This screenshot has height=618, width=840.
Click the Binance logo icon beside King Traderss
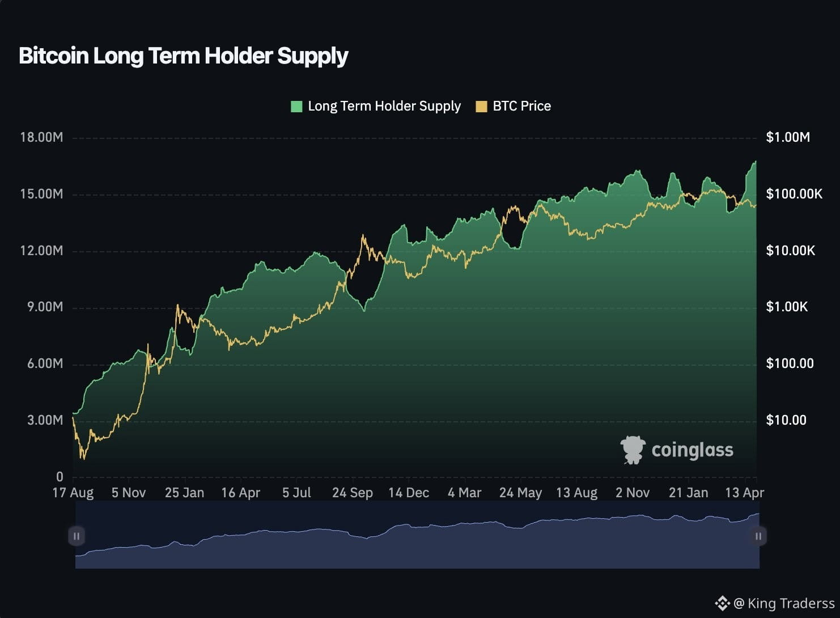pyautogui.click(x=722, y=603)
